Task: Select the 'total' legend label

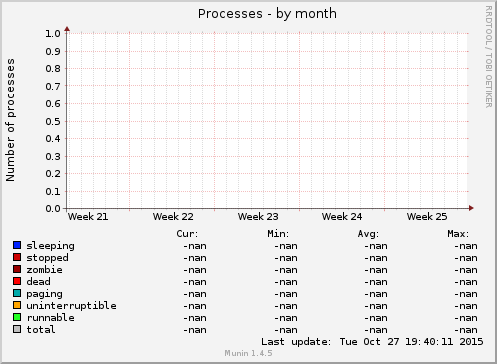Action: [x=41, y=330]
